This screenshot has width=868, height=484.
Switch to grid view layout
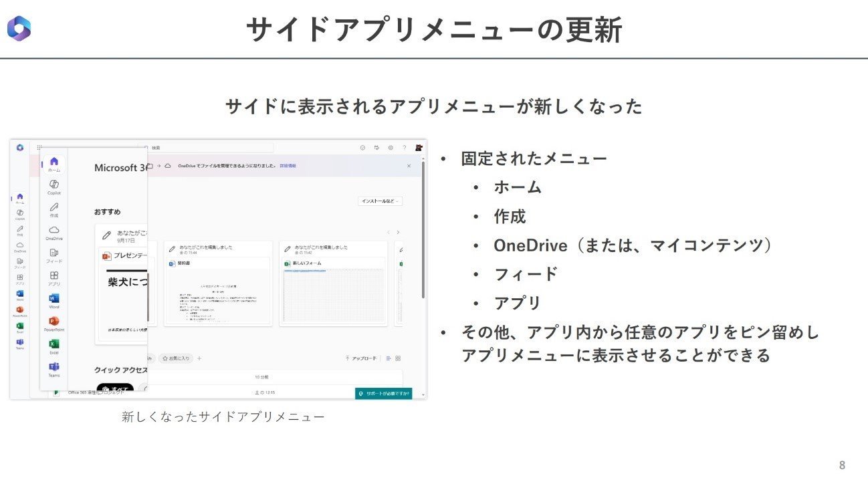[398, 358]
